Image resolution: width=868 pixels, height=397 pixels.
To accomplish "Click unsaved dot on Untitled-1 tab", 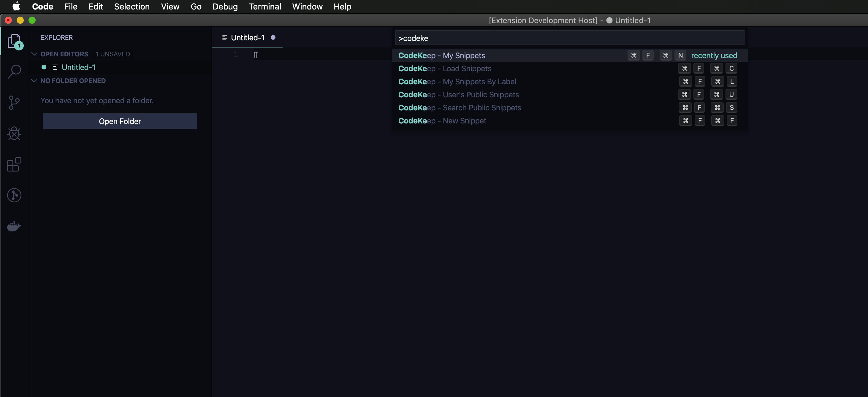I will click(x=273, y=37).
